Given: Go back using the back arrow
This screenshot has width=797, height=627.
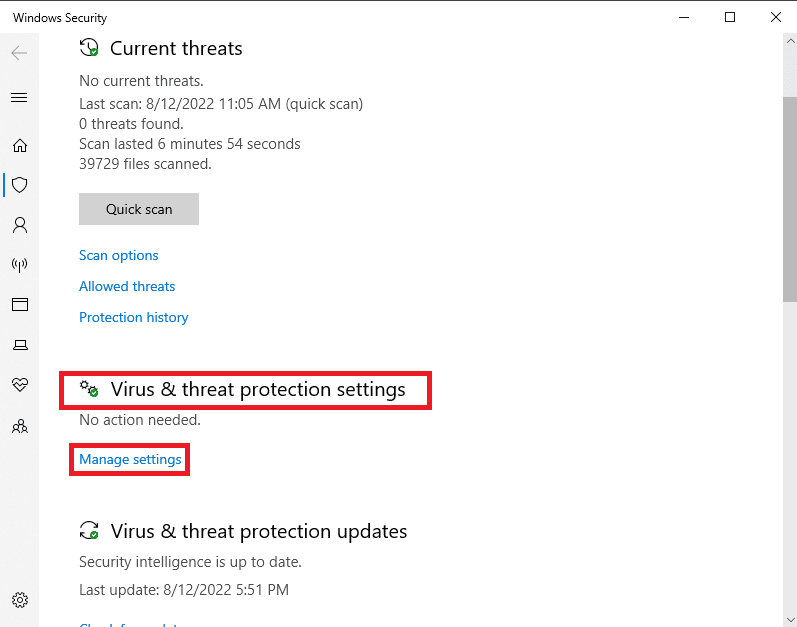Looking at the screenshot, I should tap(19, 53).
